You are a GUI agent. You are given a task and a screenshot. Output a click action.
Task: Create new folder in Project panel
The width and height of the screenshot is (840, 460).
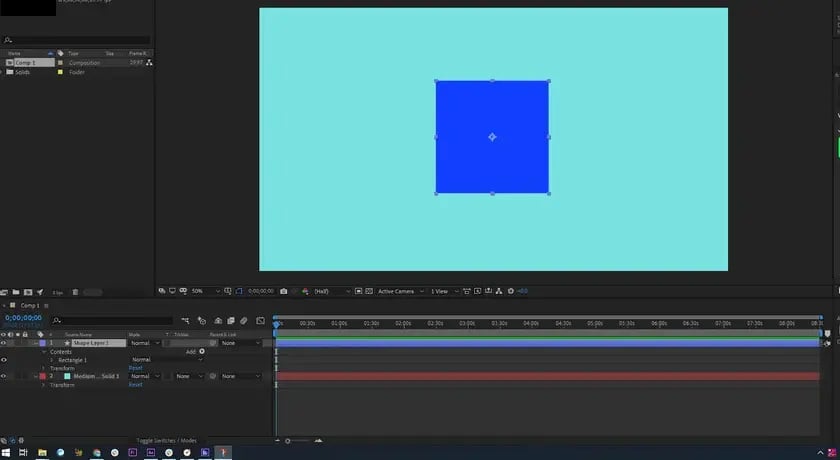(17, 292)
